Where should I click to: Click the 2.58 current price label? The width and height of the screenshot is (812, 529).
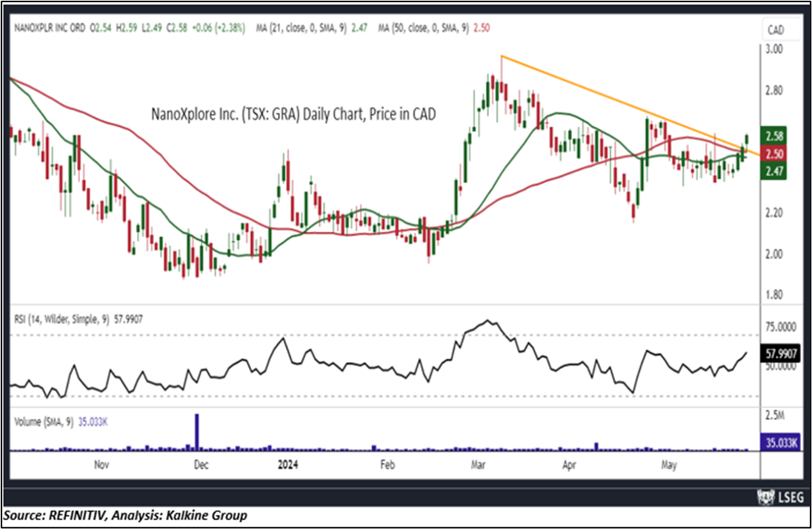(x=773, y=136)
